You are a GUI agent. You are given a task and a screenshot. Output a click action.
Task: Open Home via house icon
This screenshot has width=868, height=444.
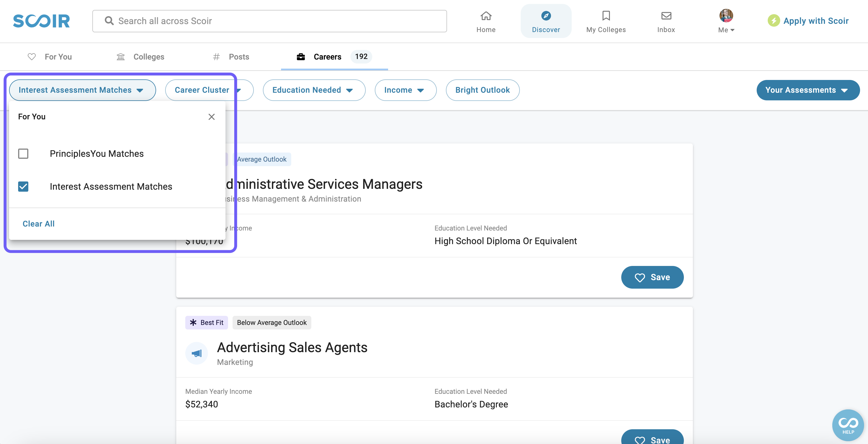[486, 16]
